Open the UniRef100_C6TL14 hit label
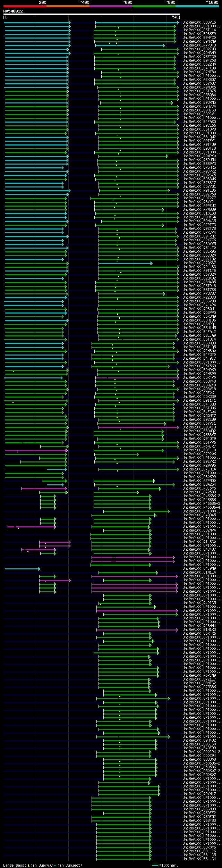Screen dimensions: 222x868 (199, 30)
